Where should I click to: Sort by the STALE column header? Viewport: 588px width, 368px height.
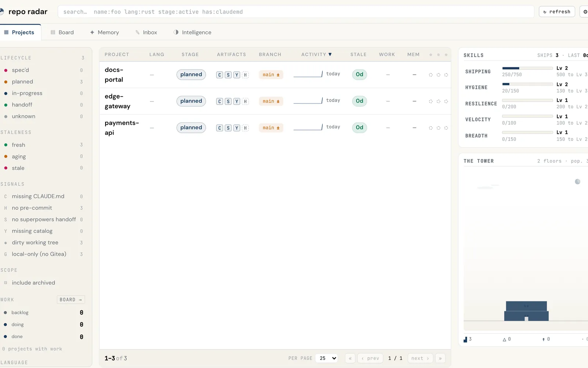pos(358,54)
